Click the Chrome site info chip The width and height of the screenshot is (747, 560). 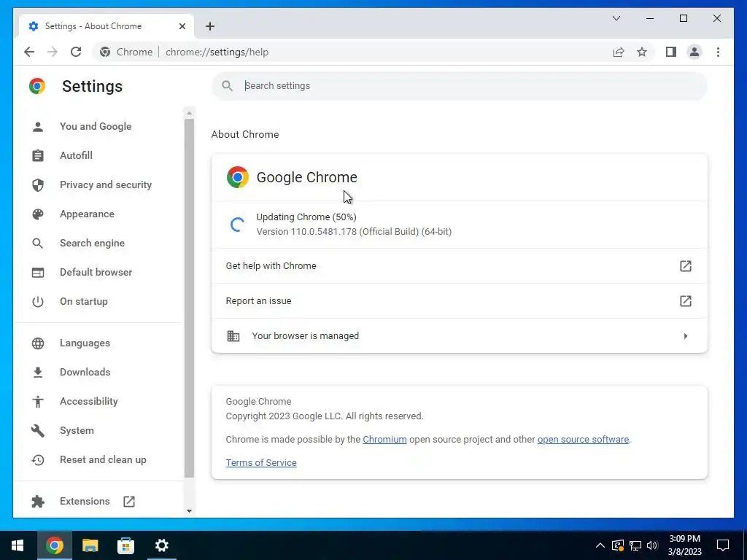(x=126, y=52)
